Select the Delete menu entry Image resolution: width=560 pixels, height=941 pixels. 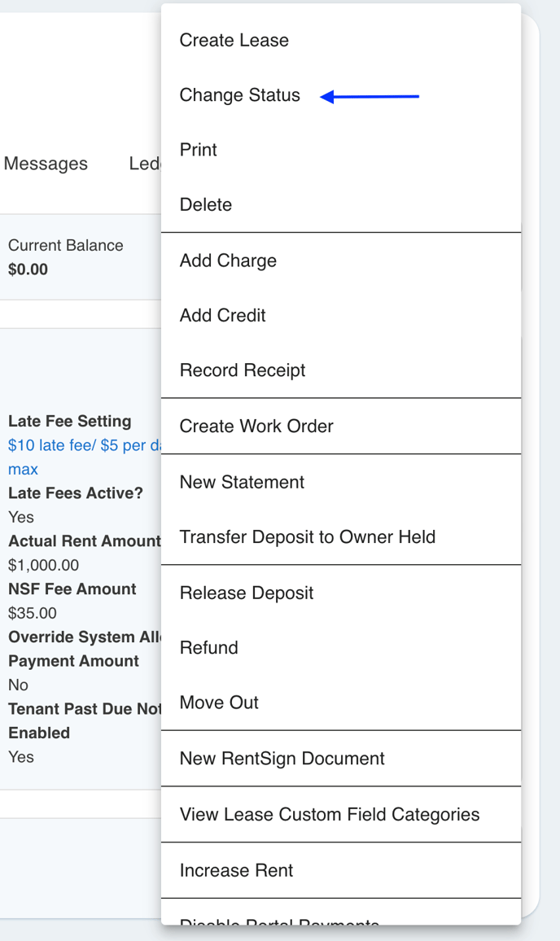(x=206, y=205)
